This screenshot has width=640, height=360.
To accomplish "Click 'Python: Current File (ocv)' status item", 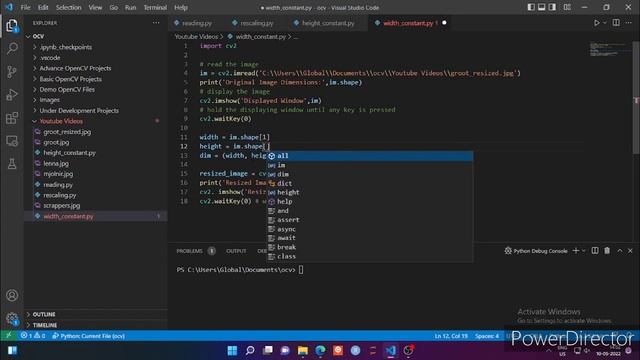I will pos(89,336).
